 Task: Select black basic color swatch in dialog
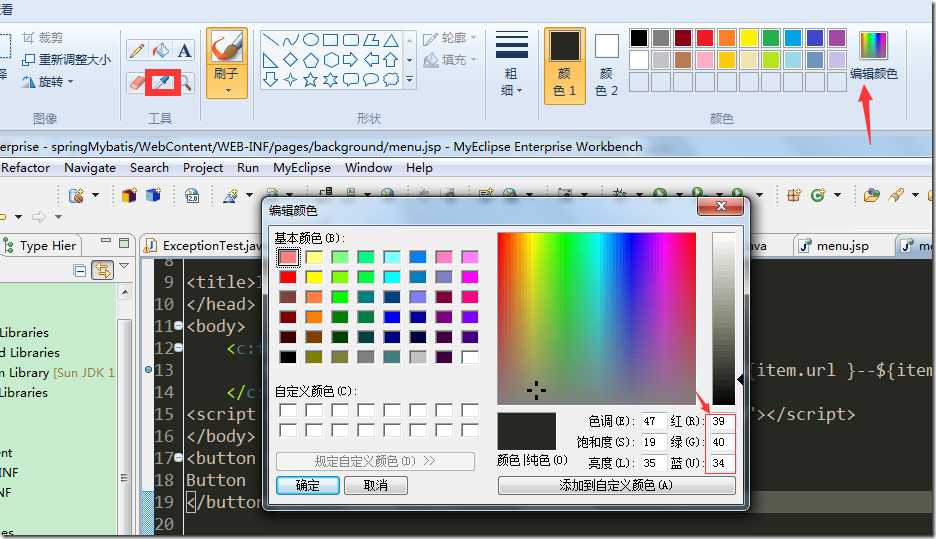pos(288,357)
